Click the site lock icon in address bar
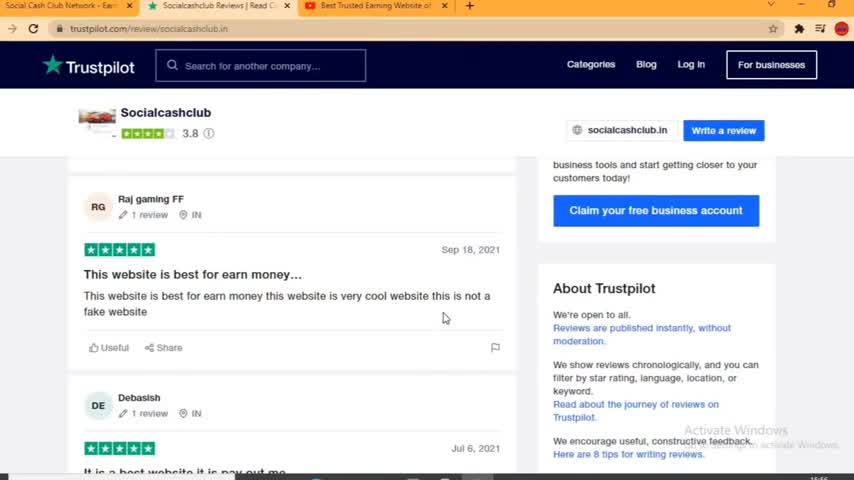Screen dimensions: 854x480 tap(59, 29)
